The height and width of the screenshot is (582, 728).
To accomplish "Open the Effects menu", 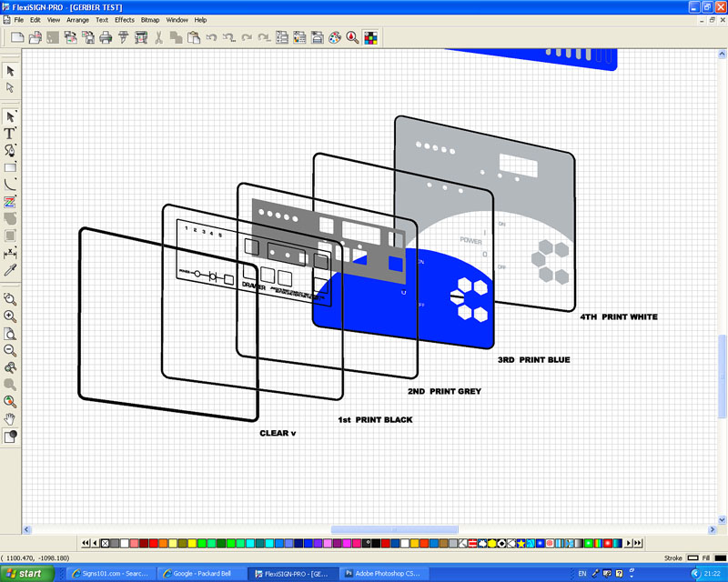I will (125, 20).
